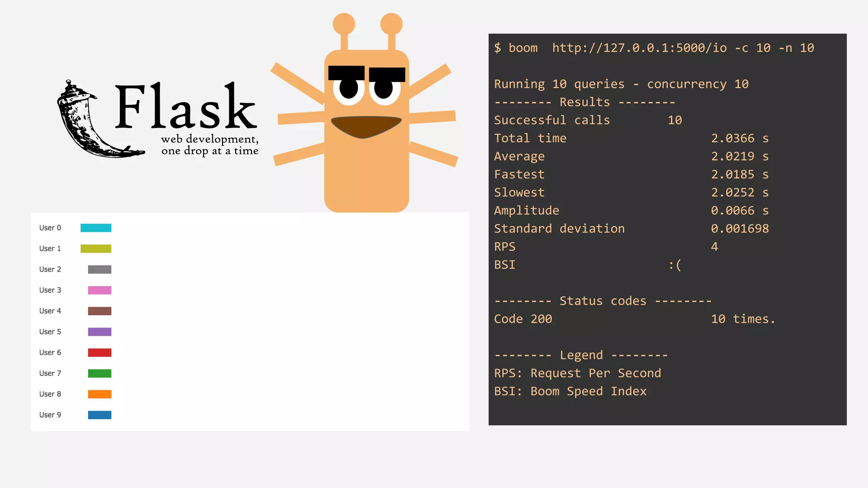The height and width of the screenshot is (488, 868).
Task: Click the User 4 label
Action: (x=50, y=311)
